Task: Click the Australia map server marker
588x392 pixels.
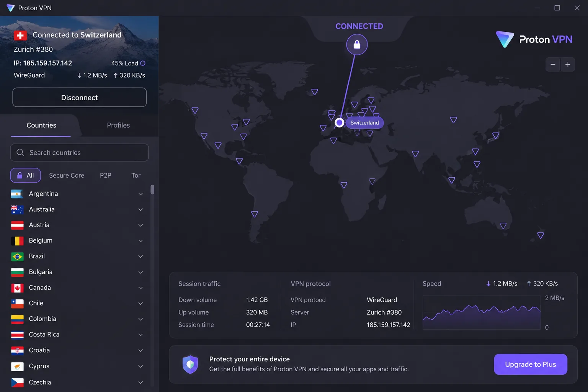Action: pos(503,226)
